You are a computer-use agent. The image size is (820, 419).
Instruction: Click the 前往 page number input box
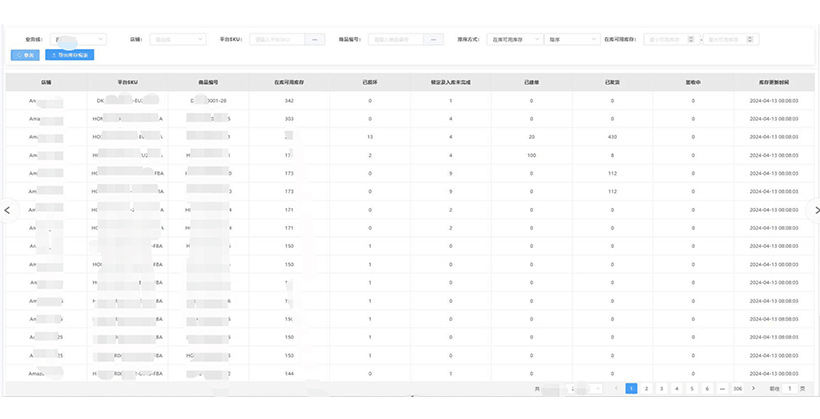click(790, 388)
